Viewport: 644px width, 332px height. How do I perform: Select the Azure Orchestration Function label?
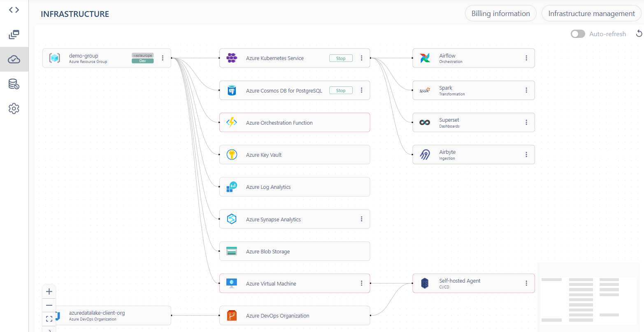(x=279, y=123)
